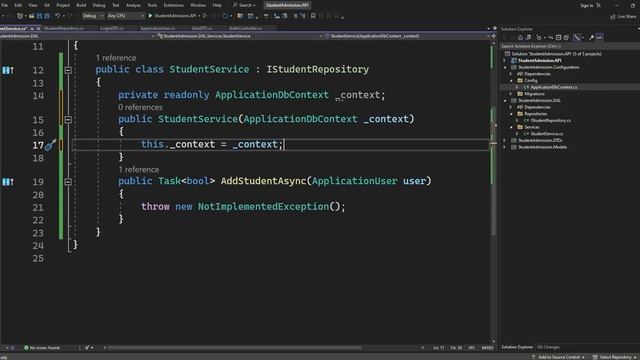Open the Extensions menu

point(173,5)
